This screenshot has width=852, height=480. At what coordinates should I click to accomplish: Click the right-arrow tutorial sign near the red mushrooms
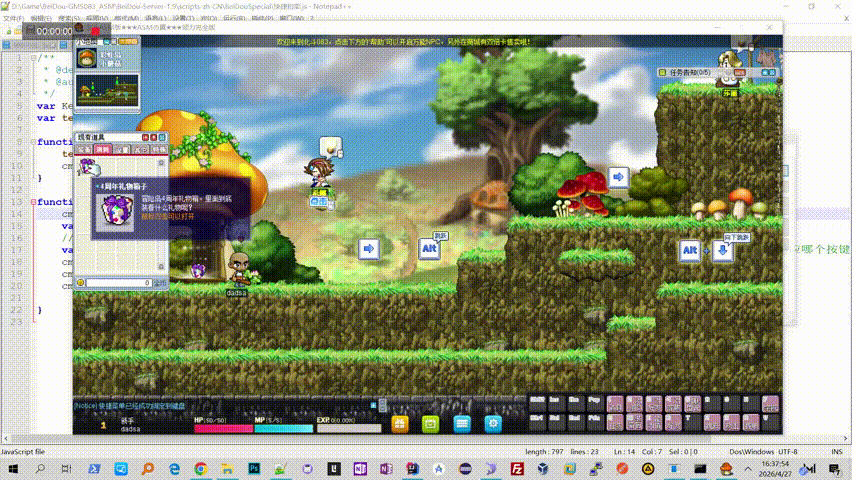[618, 177]
